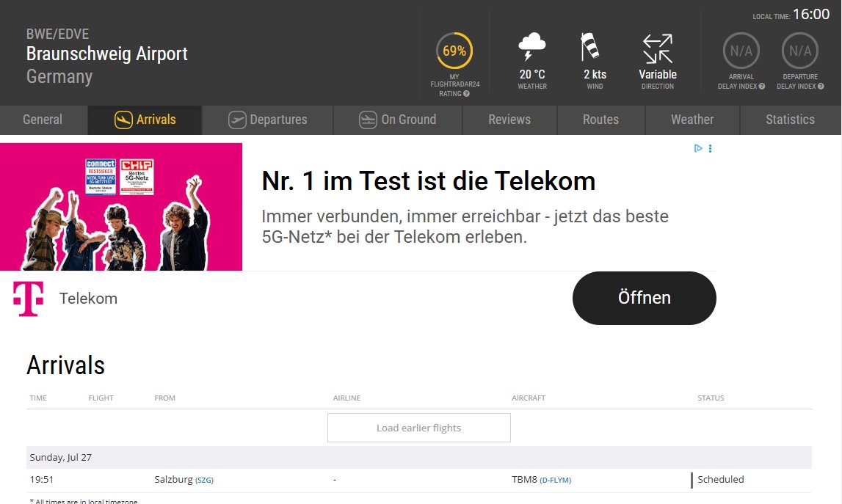Image resolution: width=842 pixels, height=504 pixels.
Task: Click the 2 kts wind value
Action: 595,75
